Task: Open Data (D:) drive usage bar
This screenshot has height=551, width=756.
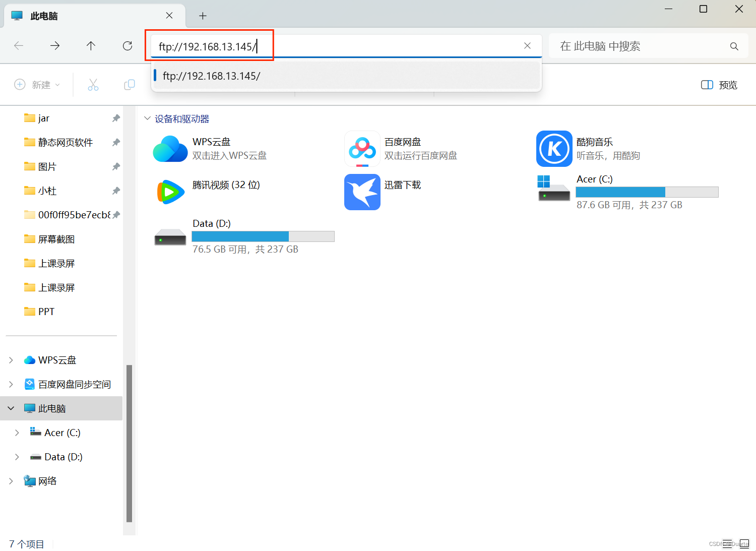Action: [263, 236]
